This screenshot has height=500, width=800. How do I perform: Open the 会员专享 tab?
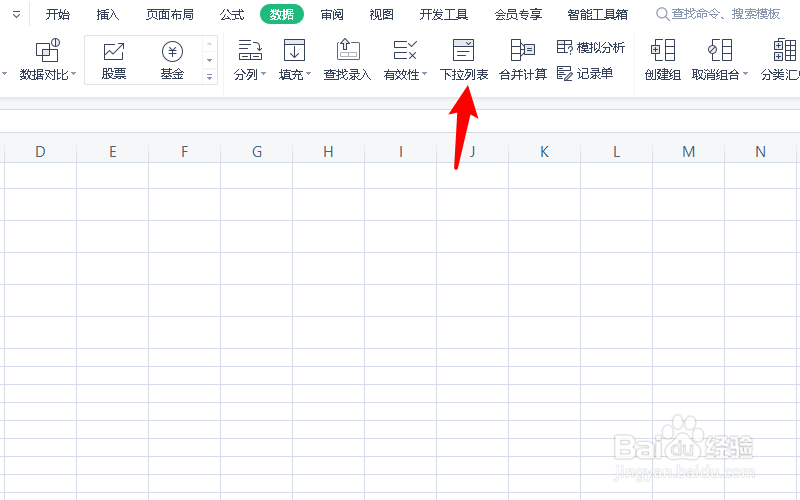tap(518, 14)
